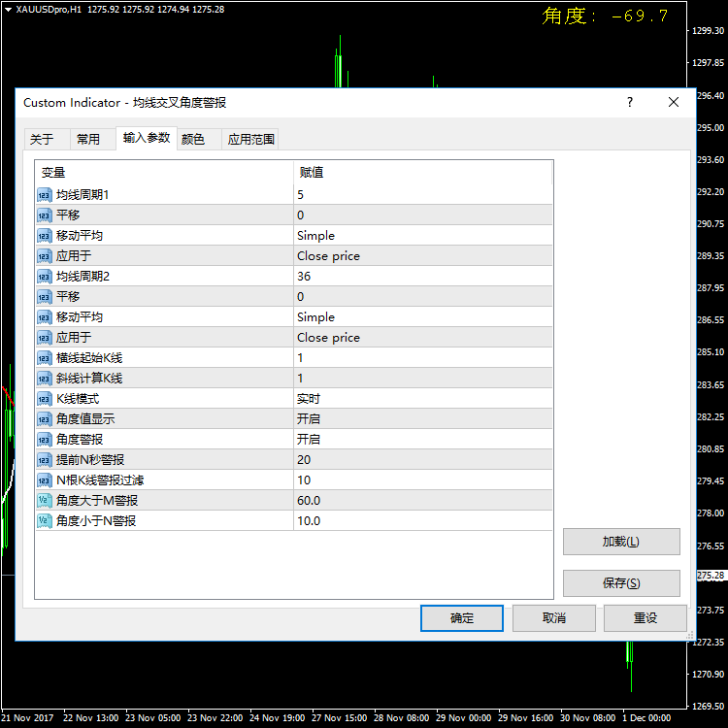
Task: Click the icon beside 均线周期1
Action: [x=44, y=195]
